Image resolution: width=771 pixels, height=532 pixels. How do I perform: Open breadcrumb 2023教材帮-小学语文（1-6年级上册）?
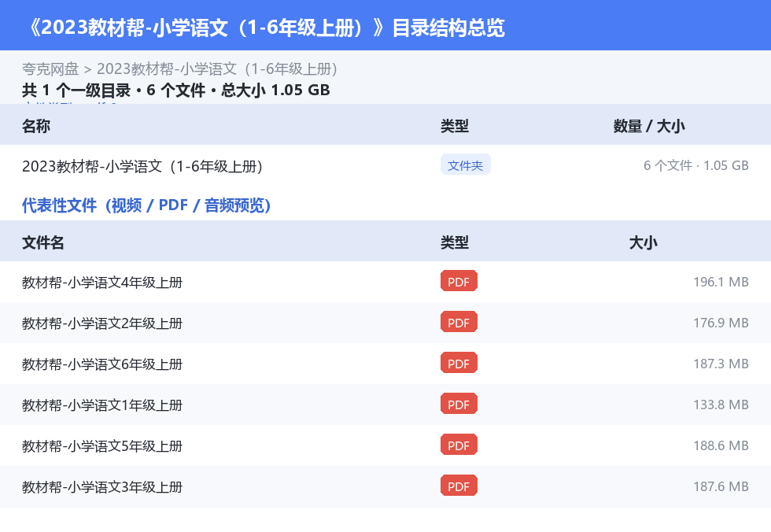click(217, 68)
